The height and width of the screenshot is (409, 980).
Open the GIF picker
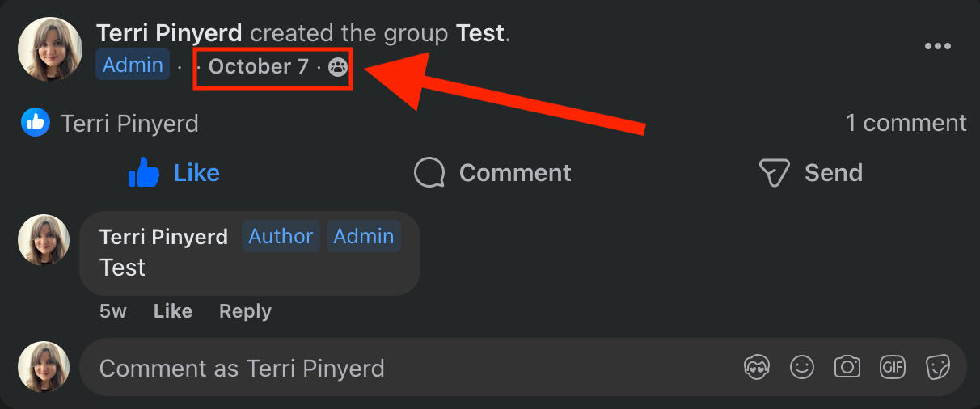(x=893, y=368)
